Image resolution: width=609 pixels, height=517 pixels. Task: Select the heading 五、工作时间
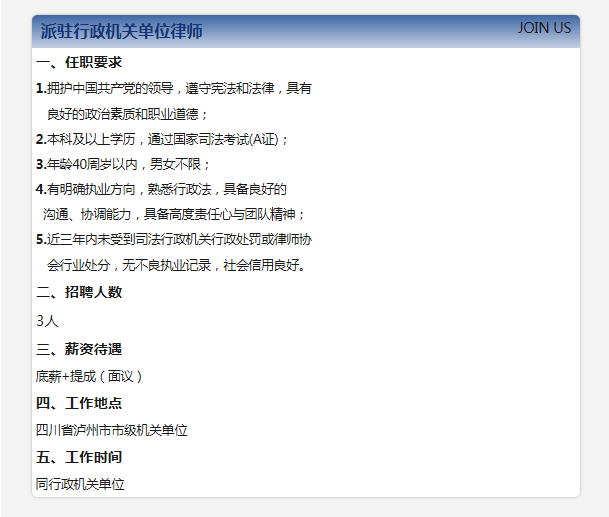point(78,457)
